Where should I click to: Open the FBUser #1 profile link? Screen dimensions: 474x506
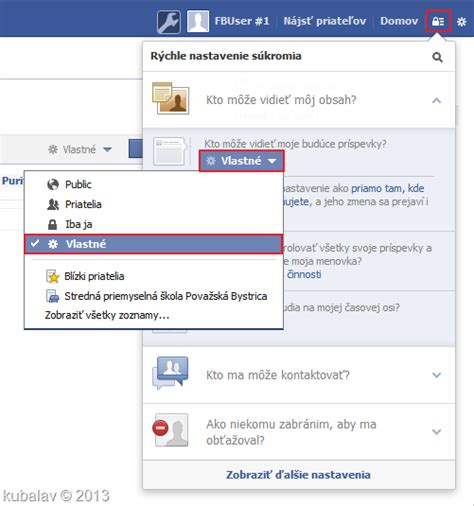pyautogui.click(x=242, y=21)
